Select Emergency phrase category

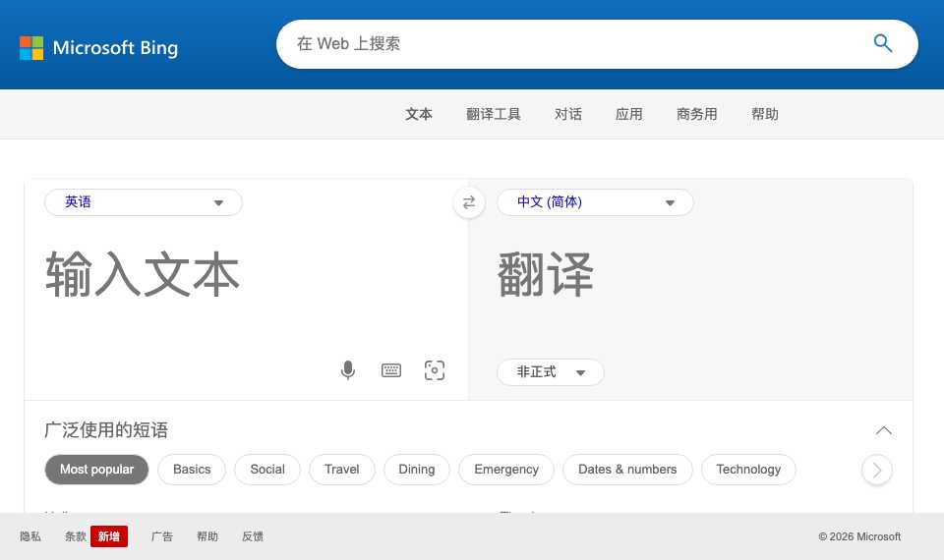[x=506, y=470]
